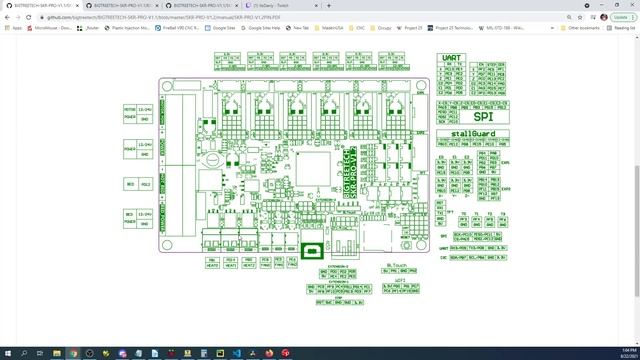The image size is (640, 360).
Task: Click the stallGuard label in the diagram
Action: pos(473,133)
